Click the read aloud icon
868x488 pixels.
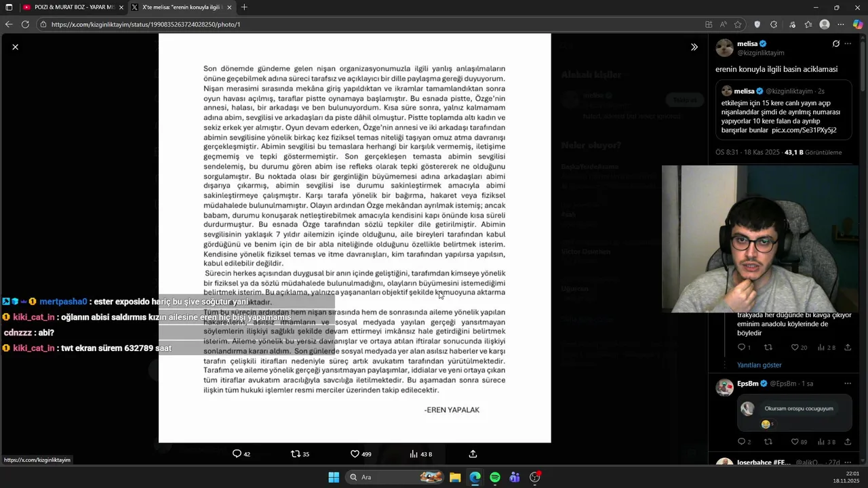tap(725, 24)
